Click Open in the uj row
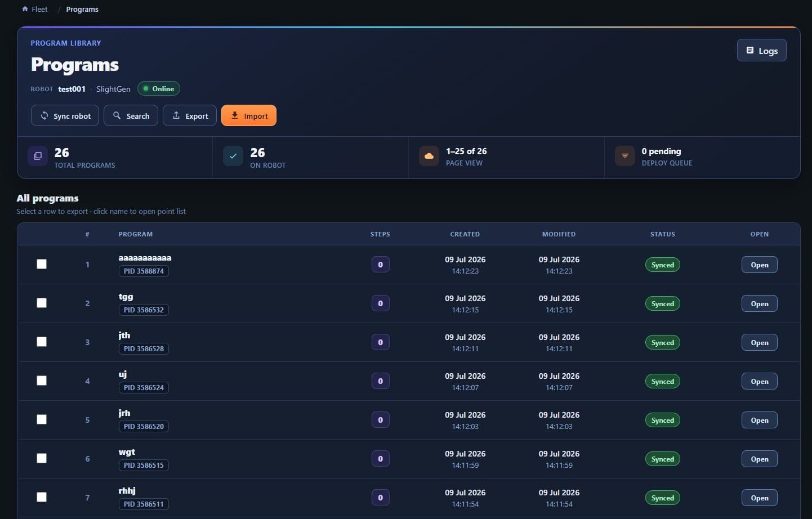 (x=759, y=381)
